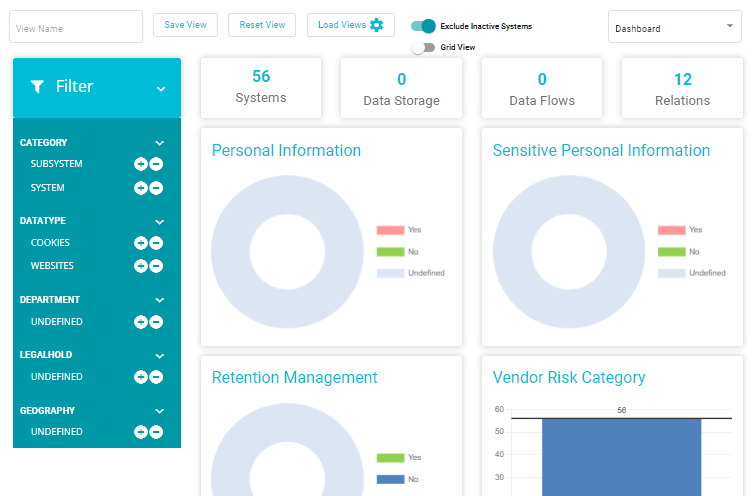The image size is (752, 496).
Task: Include UNDEFINED under LEGALHOLD via plus icon
Action: tap(141, 377)
